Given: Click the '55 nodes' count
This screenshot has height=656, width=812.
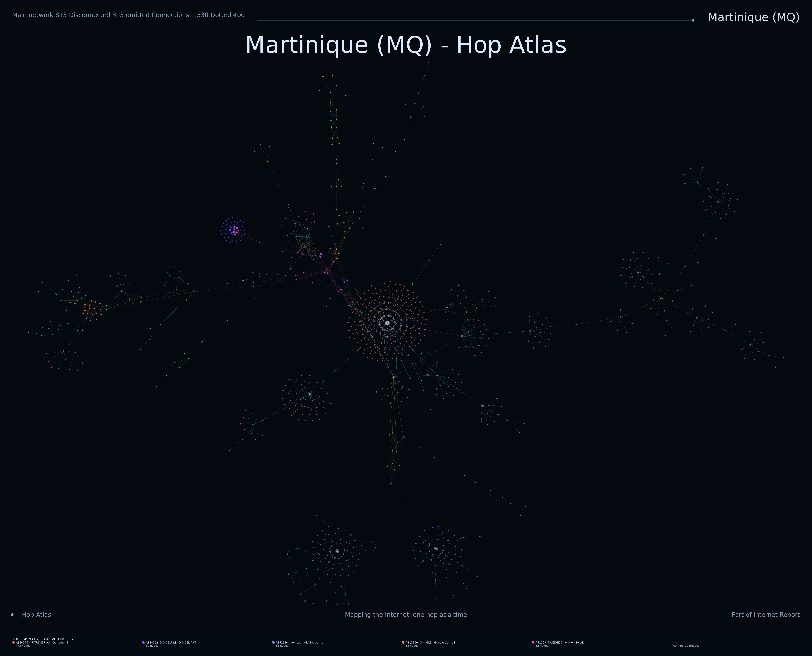Looking at the screenshot, I should coord(412,646).
